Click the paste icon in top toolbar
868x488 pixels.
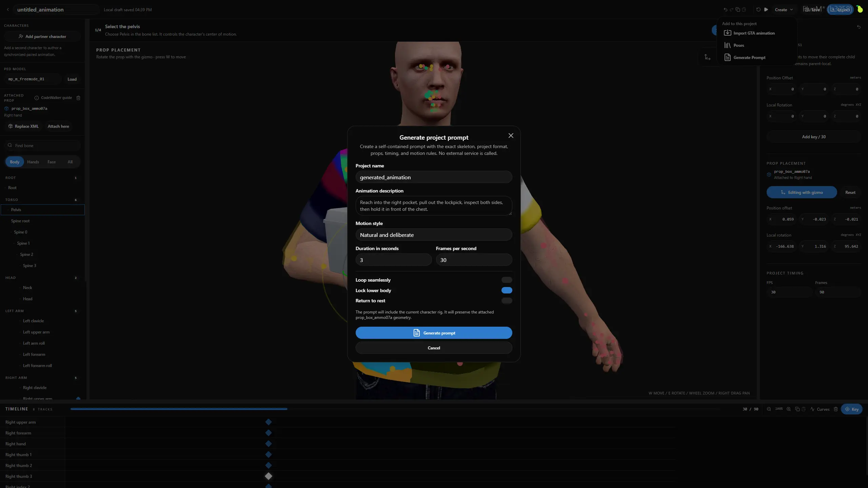[x=744, y=9]
